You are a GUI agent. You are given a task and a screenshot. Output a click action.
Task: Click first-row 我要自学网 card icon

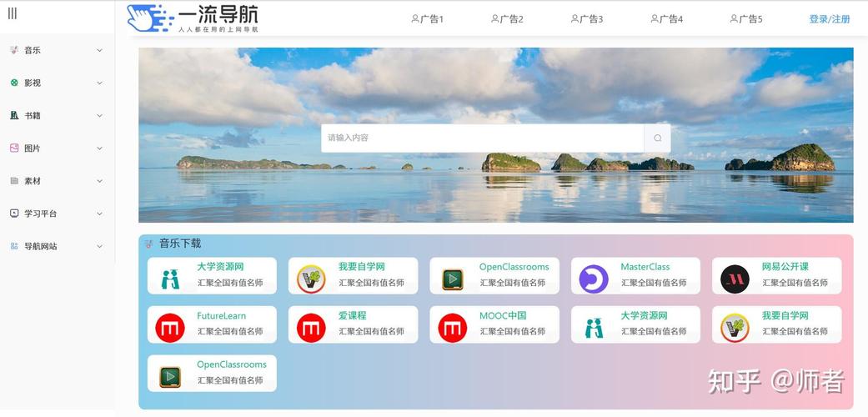tap(311, 279)
